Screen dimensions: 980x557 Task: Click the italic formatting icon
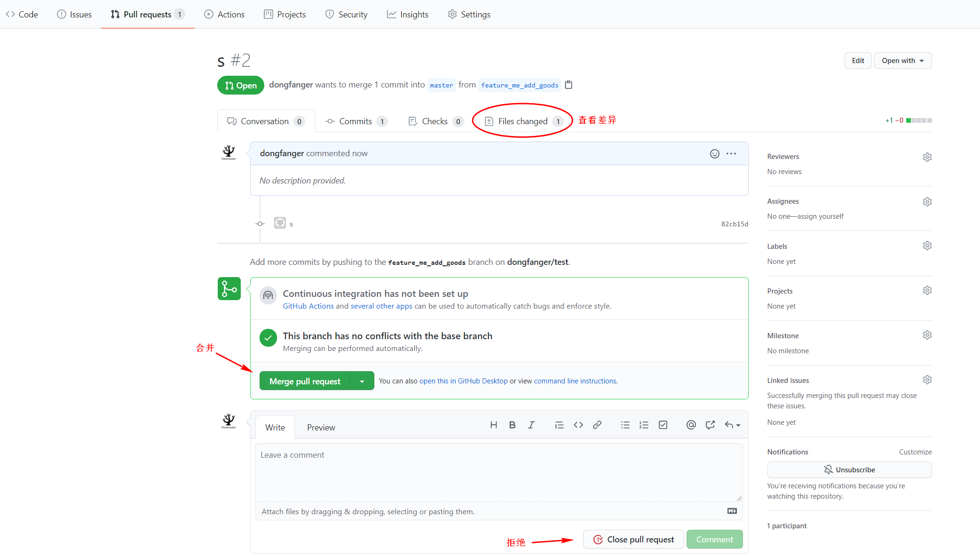[x=531, y=425]
